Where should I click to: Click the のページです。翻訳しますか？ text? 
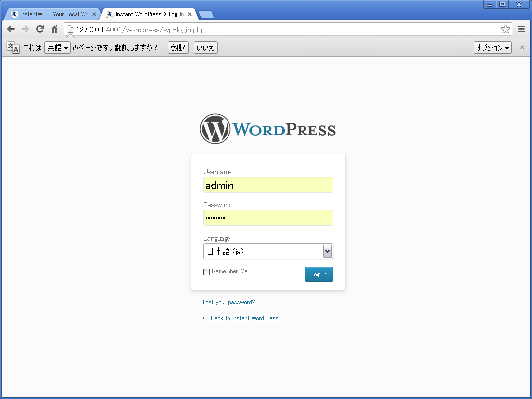(115, 48)
